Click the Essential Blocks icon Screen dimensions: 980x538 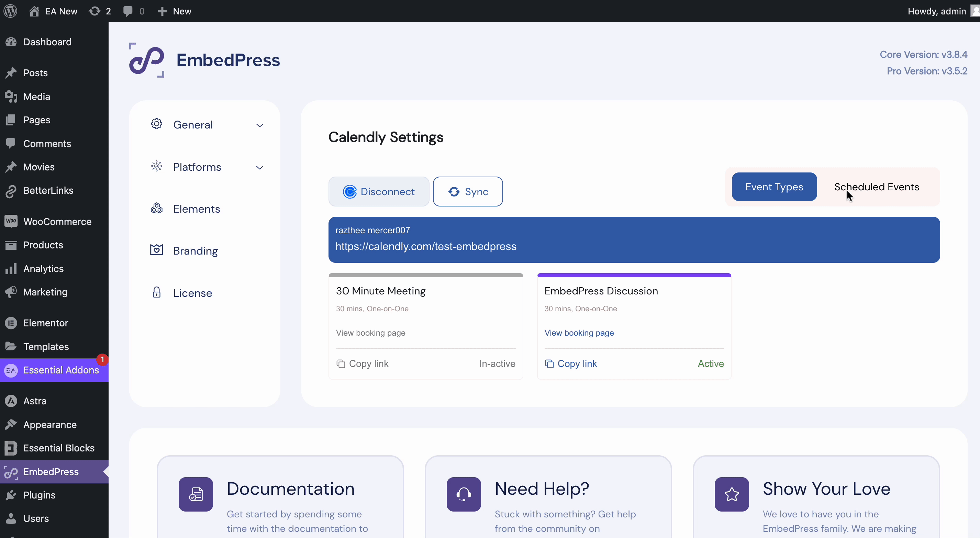[11, 448]
